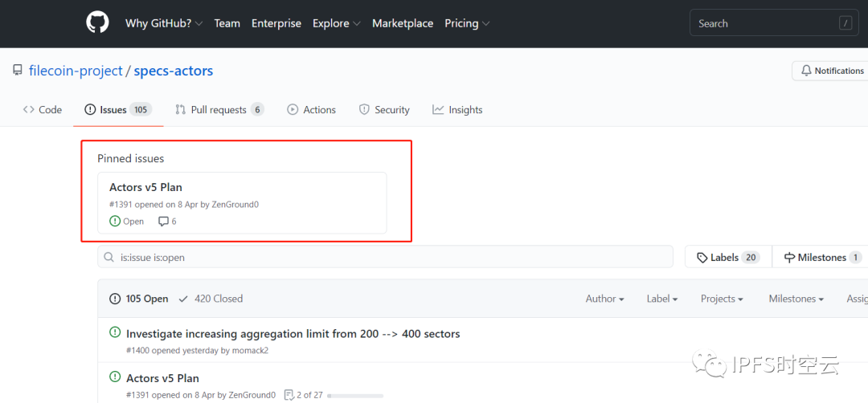
Task: Show the 420 Closed issues
Action: tap(211, 299)
